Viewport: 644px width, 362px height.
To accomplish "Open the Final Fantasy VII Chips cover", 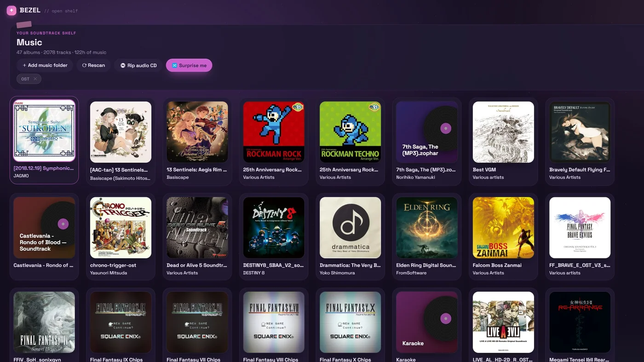I will coord(197,322).
